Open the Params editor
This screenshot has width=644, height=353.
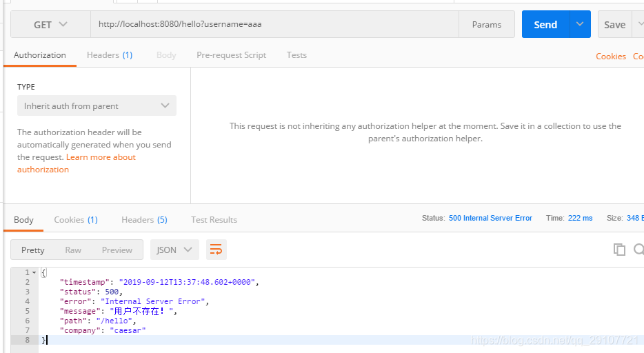pyautogui.click(x=487, y=25)
